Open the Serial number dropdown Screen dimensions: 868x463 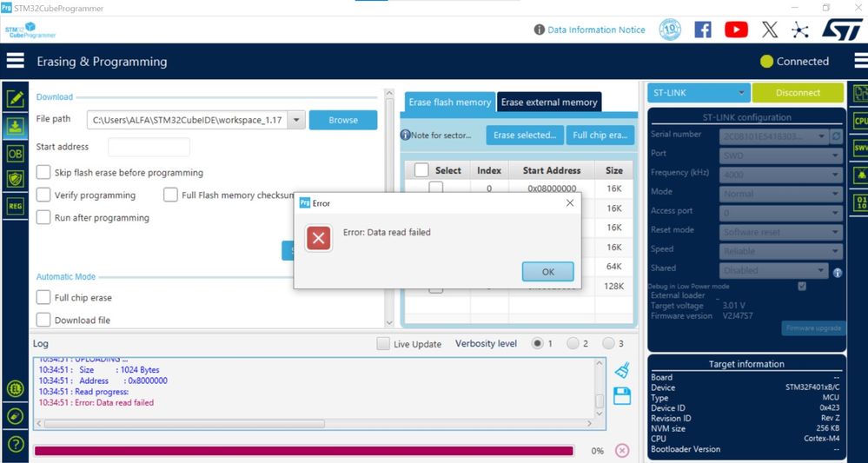(774, 136)
